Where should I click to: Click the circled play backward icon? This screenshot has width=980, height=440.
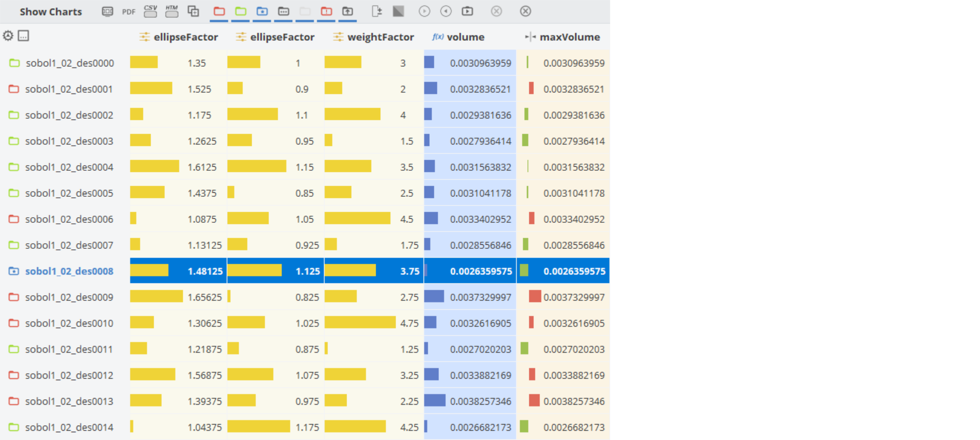click(446, 11)
